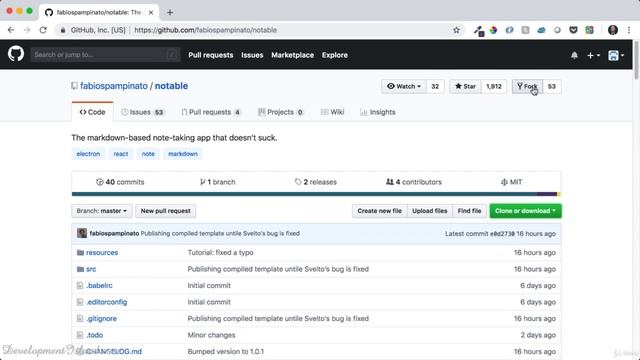The height and width of the screenshot is (360, 640).
Task: Click the react topic tag
Action: coord(121,154)
